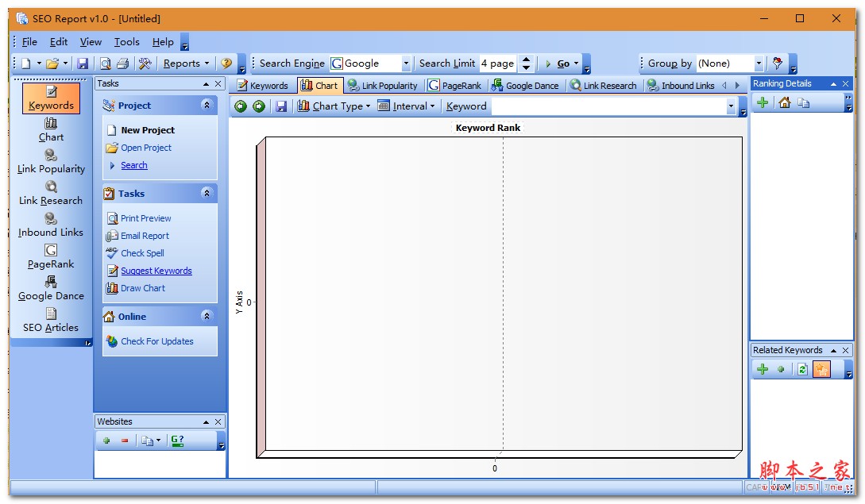Switch to the Link Research tab
The height and width of the screenshot is (504, 865).
pyautogui.click(x=604, y=86)
